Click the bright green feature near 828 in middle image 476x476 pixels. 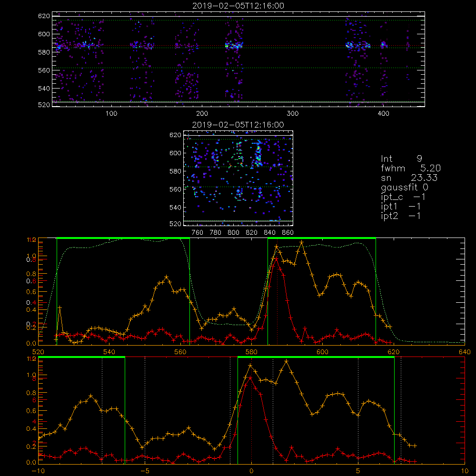(x=258, y=154)
